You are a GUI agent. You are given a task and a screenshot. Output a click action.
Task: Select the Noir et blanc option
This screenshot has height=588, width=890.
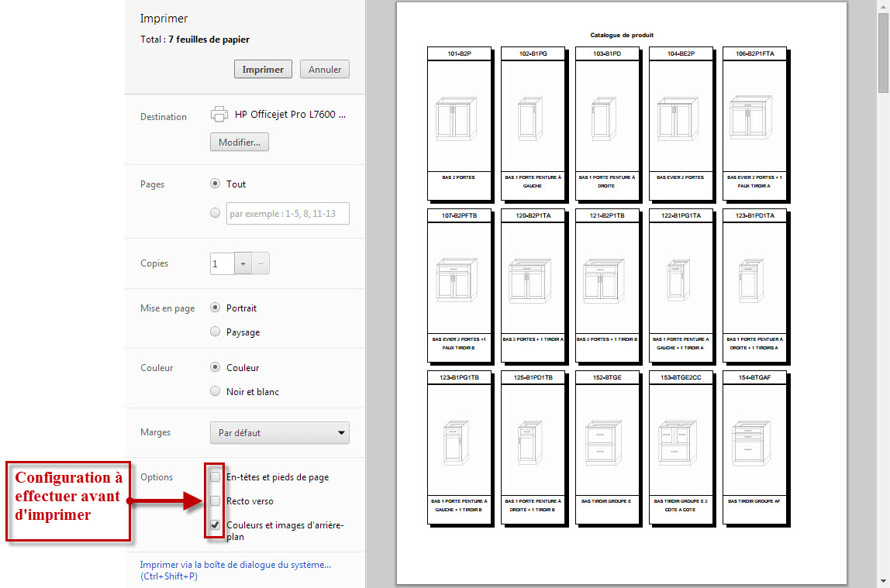tap(216, 392)
